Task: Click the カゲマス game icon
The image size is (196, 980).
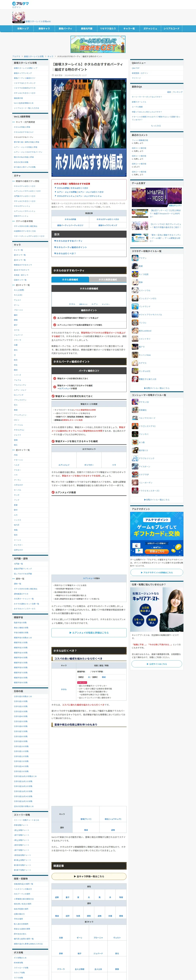Action: [x=135, y=363]
